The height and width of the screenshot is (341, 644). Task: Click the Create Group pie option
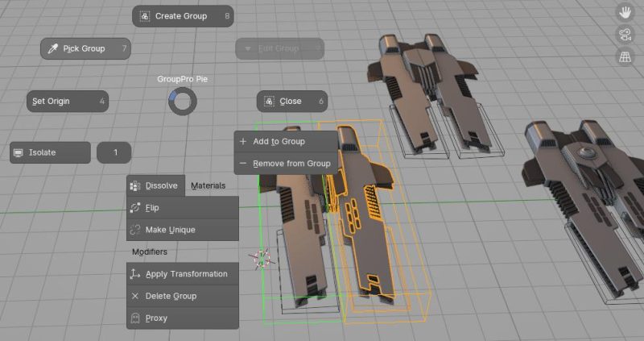point(183,16)
